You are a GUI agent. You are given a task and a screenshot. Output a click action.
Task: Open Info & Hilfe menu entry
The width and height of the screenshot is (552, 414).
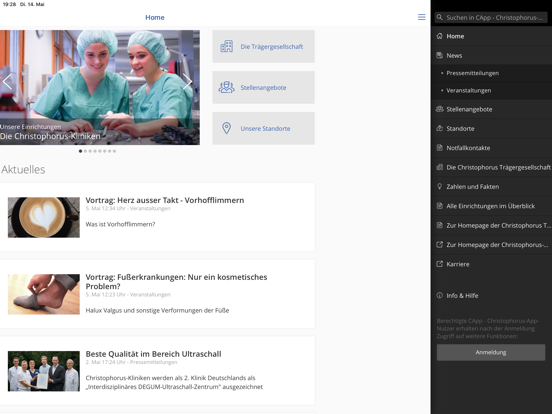(491, 295)
